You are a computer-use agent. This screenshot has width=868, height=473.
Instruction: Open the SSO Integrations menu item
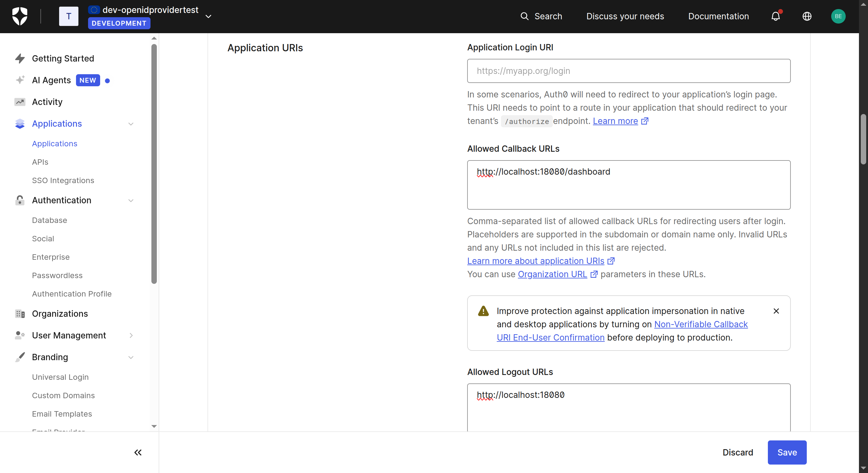click(63, 180)
